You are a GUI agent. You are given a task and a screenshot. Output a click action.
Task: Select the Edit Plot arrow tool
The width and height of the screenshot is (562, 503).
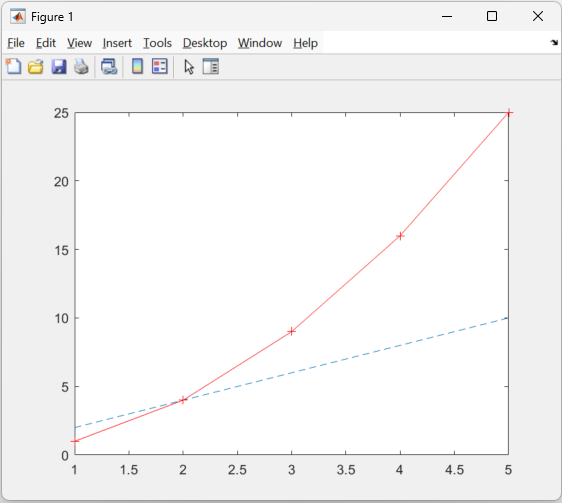coord(189,67)
